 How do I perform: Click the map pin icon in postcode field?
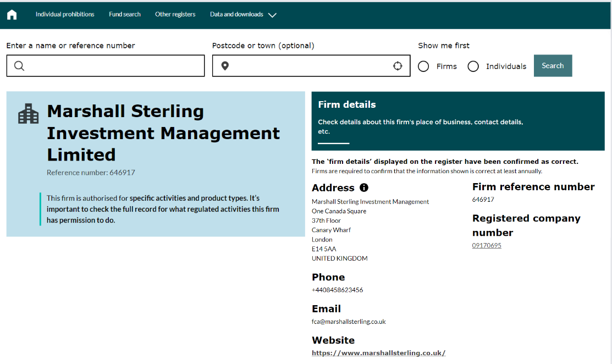point(225,66)
